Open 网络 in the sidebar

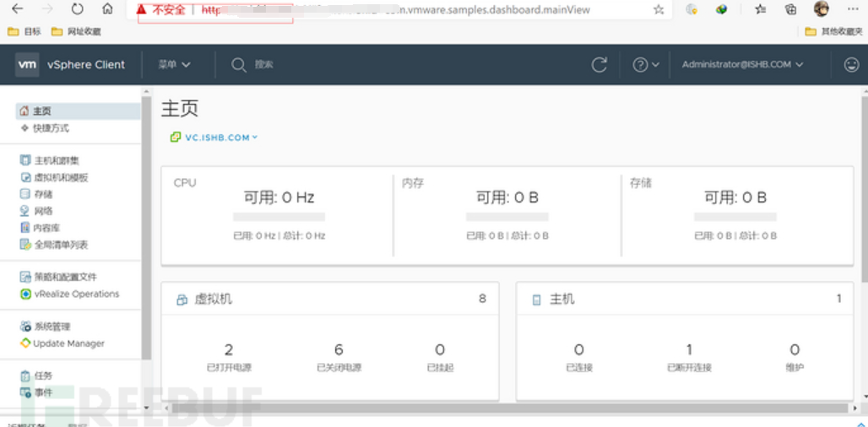[x=36, y=211]
